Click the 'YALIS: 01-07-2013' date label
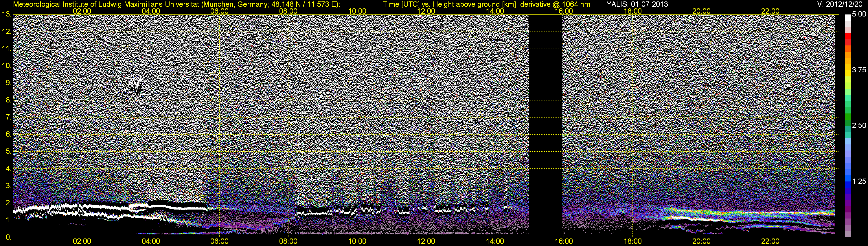The height and width of the screenshot is (246, 868). click(637, 4)
